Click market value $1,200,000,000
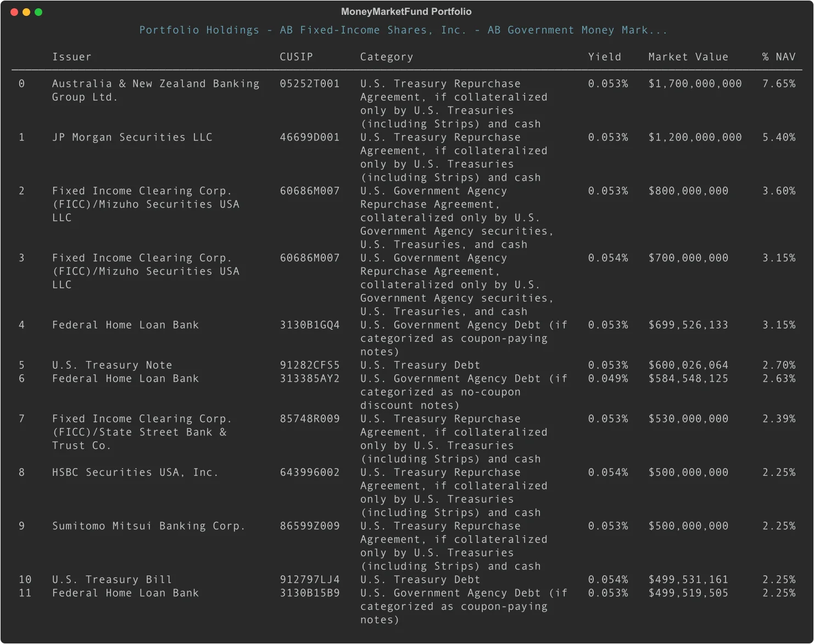 tap(695, 137)
